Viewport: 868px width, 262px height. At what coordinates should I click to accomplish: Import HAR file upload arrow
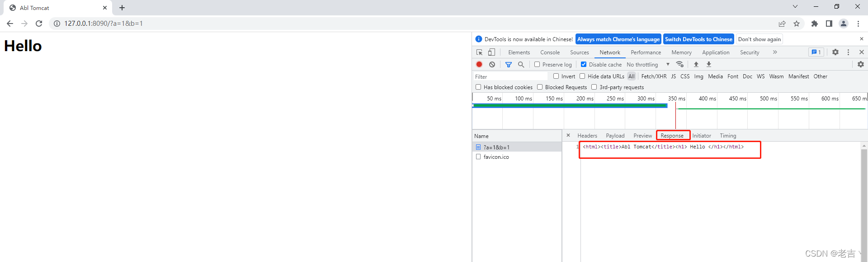click(x=696, y=64)
